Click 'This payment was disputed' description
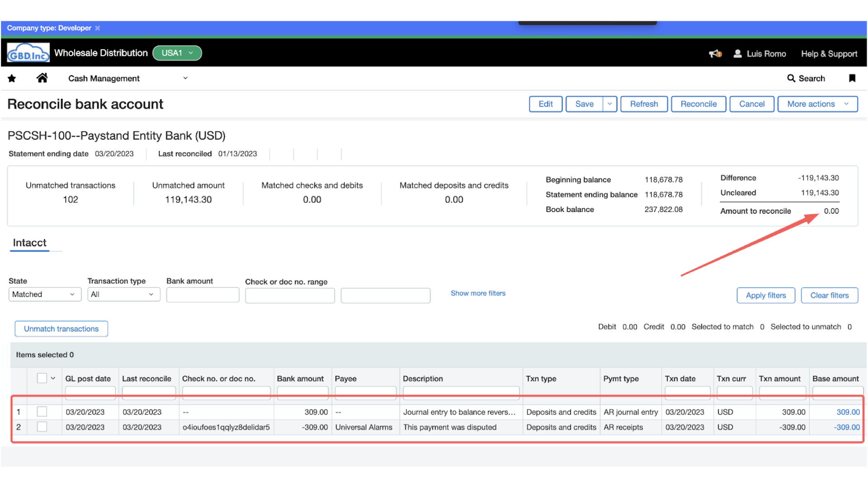The image size is (868, 488). pos(450,427)
